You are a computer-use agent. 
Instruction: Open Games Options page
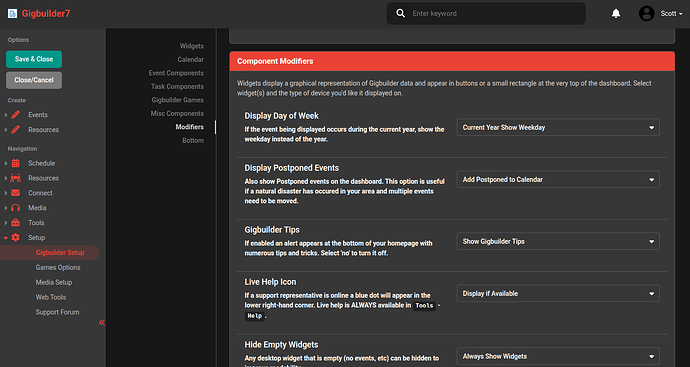coord(58,268)
